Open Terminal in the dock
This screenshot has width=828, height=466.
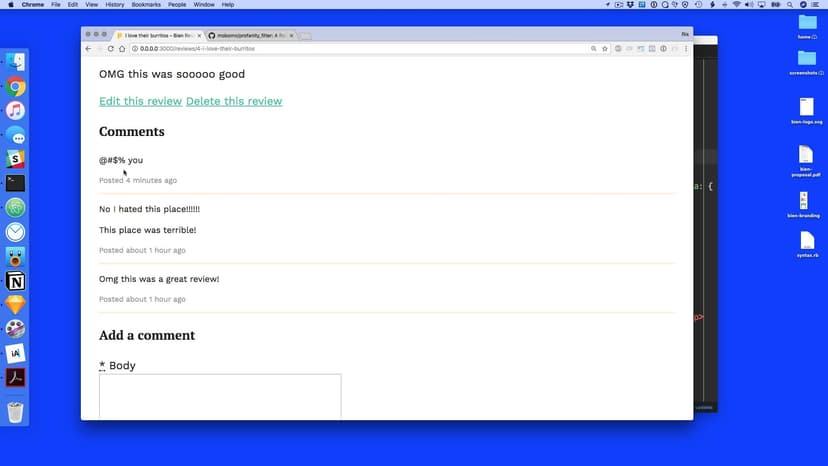[16, 183]
